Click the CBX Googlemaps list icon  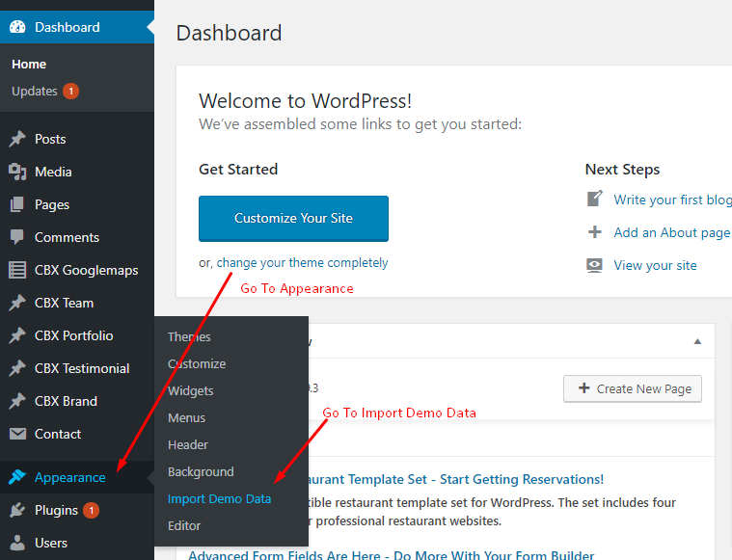pos(17,270)
